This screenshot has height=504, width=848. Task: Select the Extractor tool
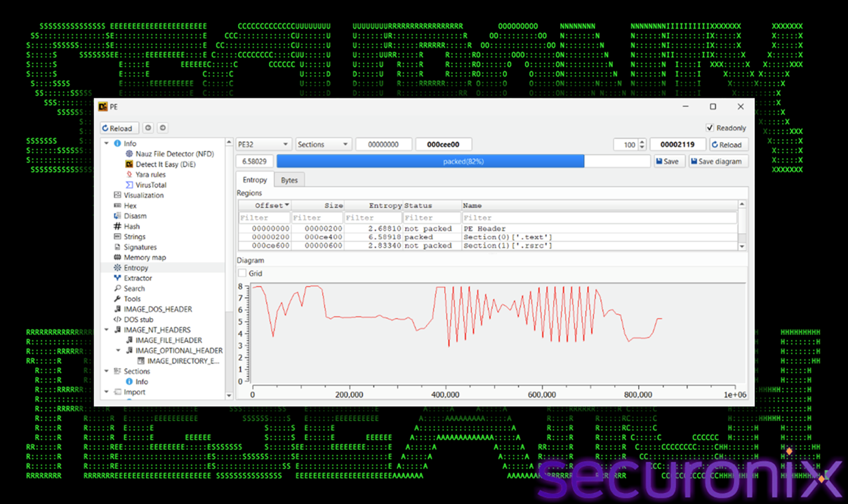point(138,278)
